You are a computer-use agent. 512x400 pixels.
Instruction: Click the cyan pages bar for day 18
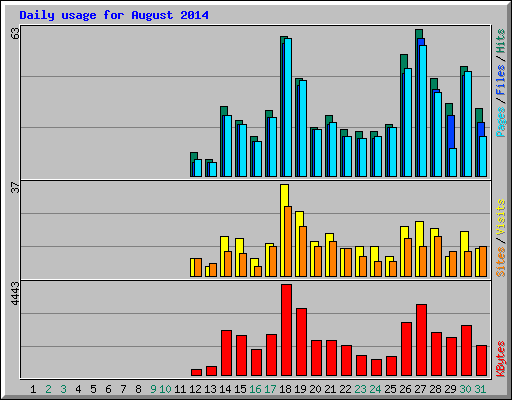(x=288, y=107)
